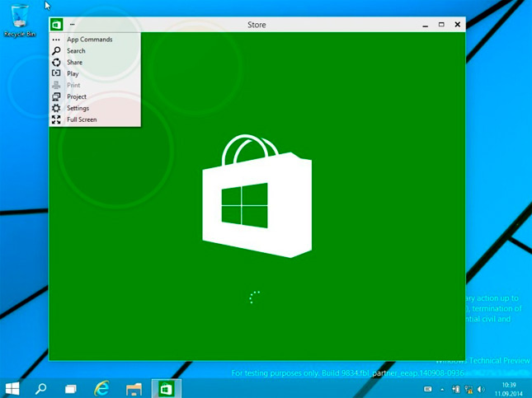This screenshot has width=532, height=398.
Task: Open the network status tray icon
Action: click(468, 389)
